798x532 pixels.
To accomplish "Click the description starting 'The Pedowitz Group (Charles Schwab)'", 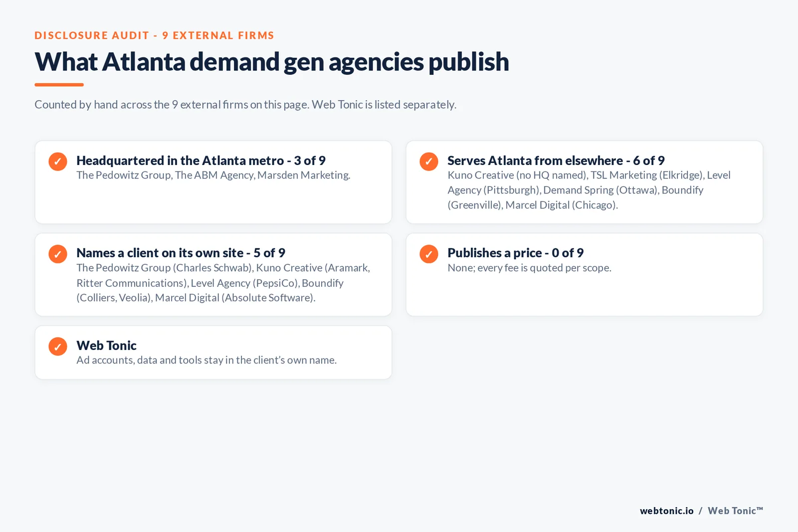I will point(223,283).
